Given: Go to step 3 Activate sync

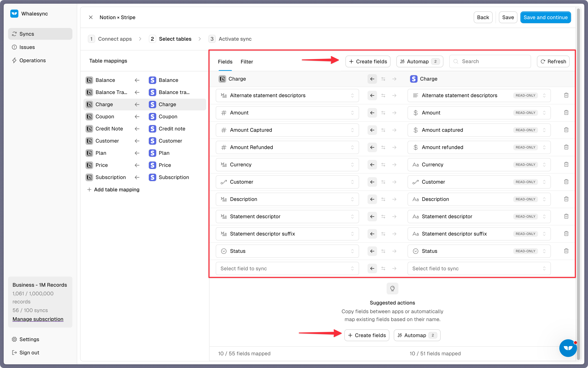Looking at the screenshot, I should click(230, 39).
